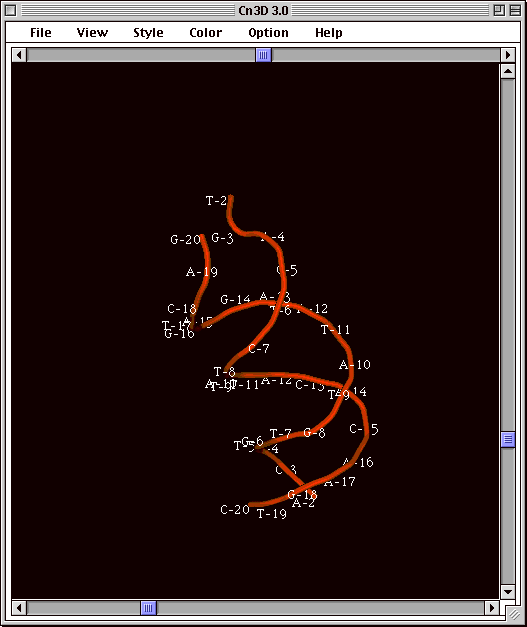Click the bottom scrollbar left arrow
This screenshot has width=527, height=627.
pos(19,608)
